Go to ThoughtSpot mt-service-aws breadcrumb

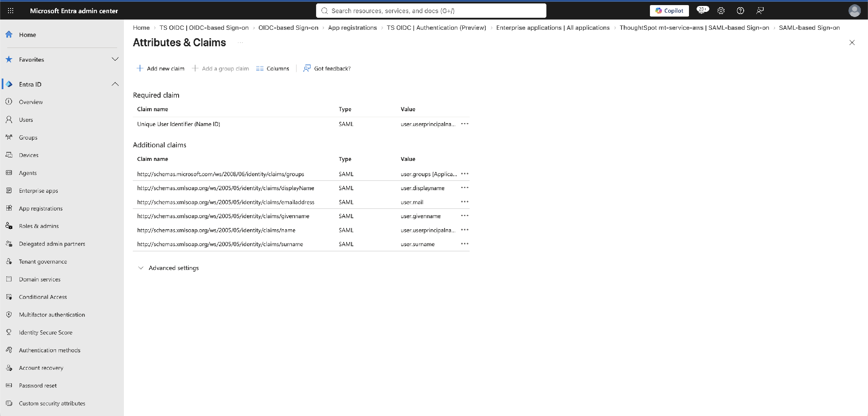tap(694, 28)
